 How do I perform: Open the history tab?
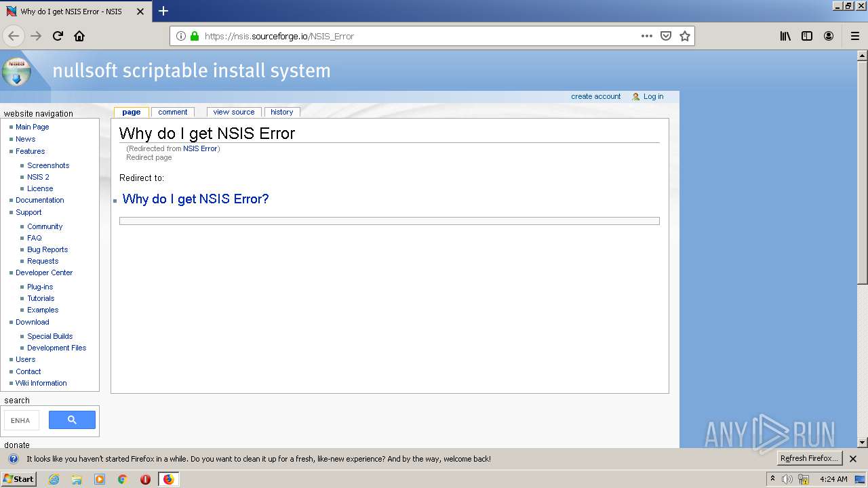click(282, 113)
